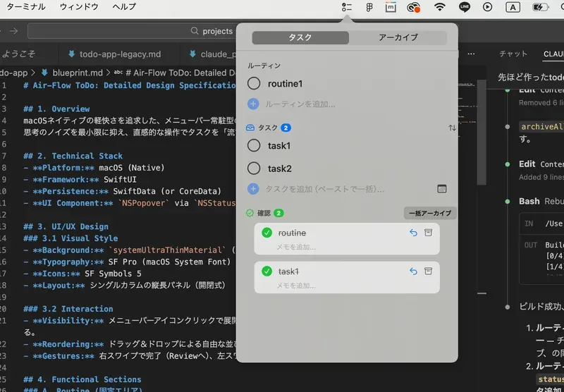Click the archive box icon on routine card
This screenshot has width=564, height=392.
point(428,233)
